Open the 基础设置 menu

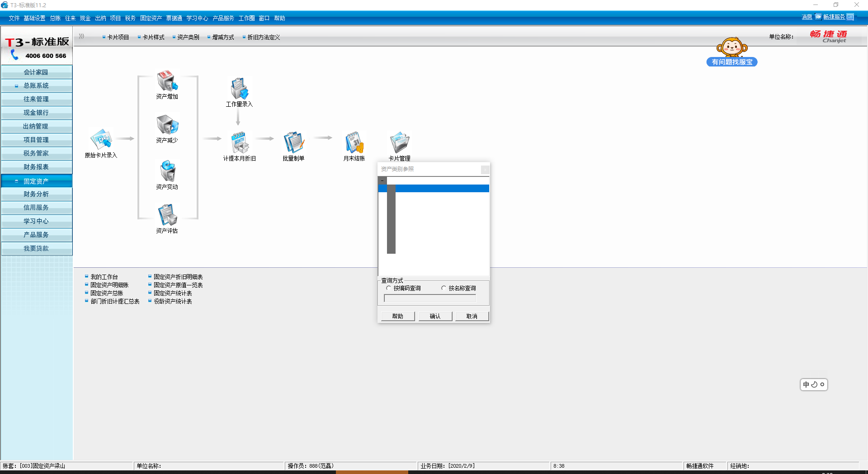[x=34, y=18]
